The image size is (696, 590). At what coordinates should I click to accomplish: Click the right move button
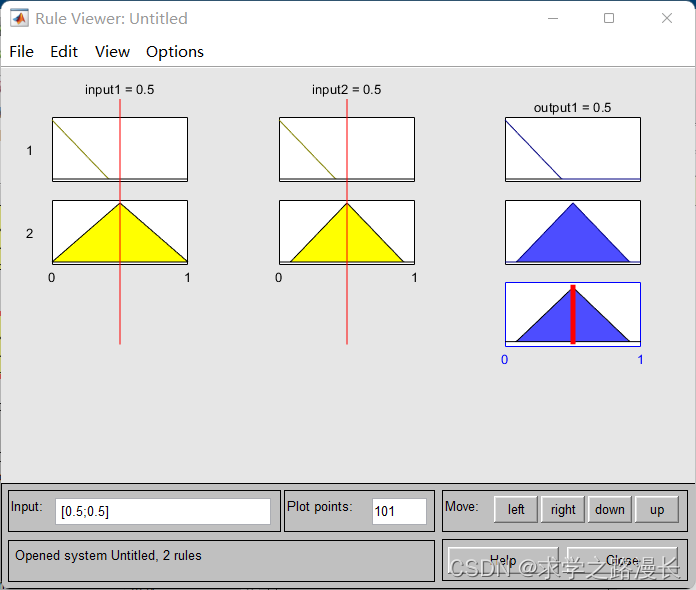[x=563, y=510]
